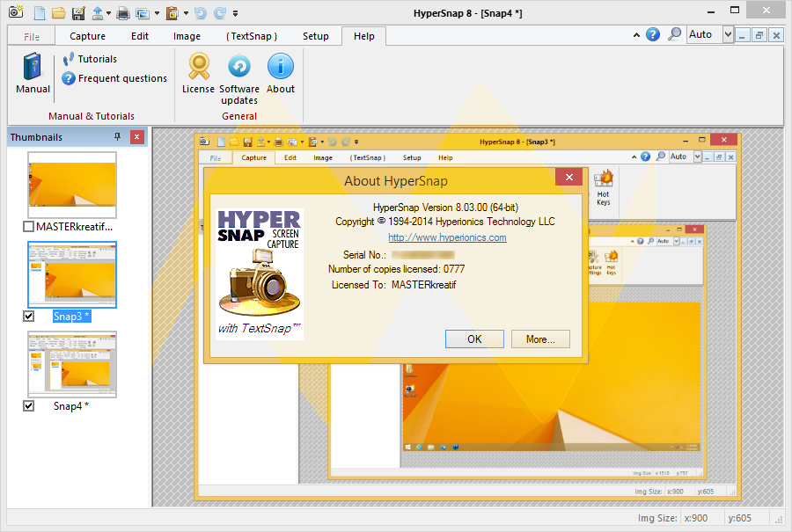792x532 pixels.
Task: Expand the stacked images icon dropdown arrow
Action: [x=157, y=13]
